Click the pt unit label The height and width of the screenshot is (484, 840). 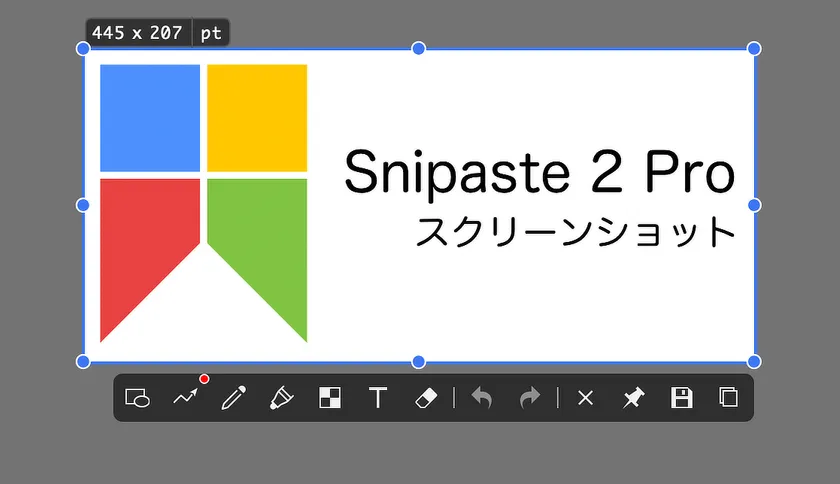(x=211, y=32)
